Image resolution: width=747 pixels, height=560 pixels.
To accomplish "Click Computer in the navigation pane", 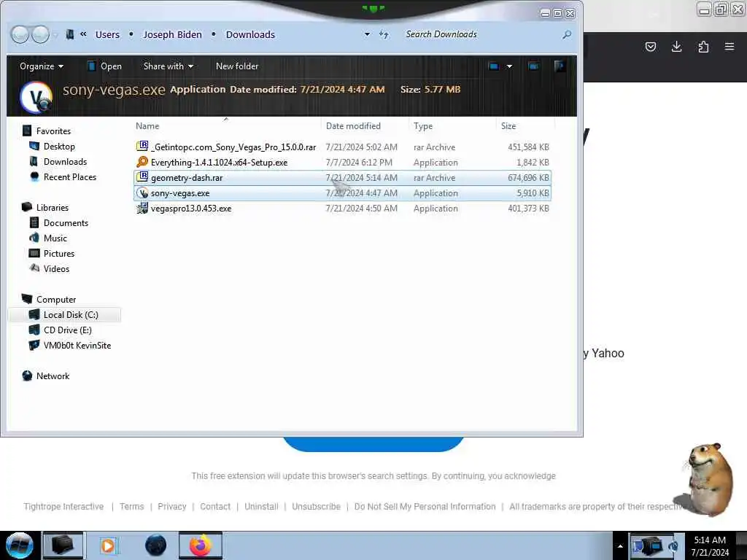I will point(56,300).
